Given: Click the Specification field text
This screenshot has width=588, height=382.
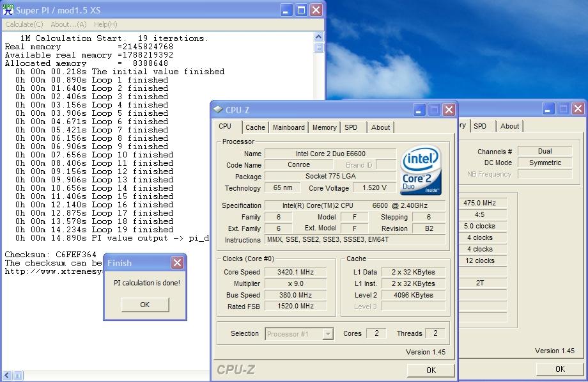Looking at the screenshot, I should click(x=355, y=205).
